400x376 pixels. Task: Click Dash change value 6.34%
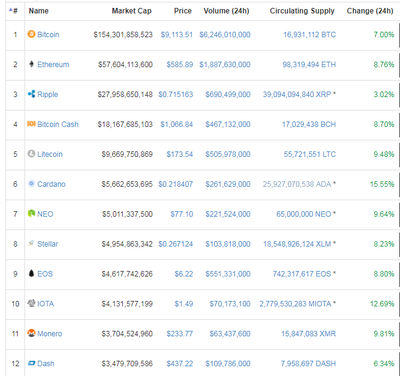[x=384, y=364]
